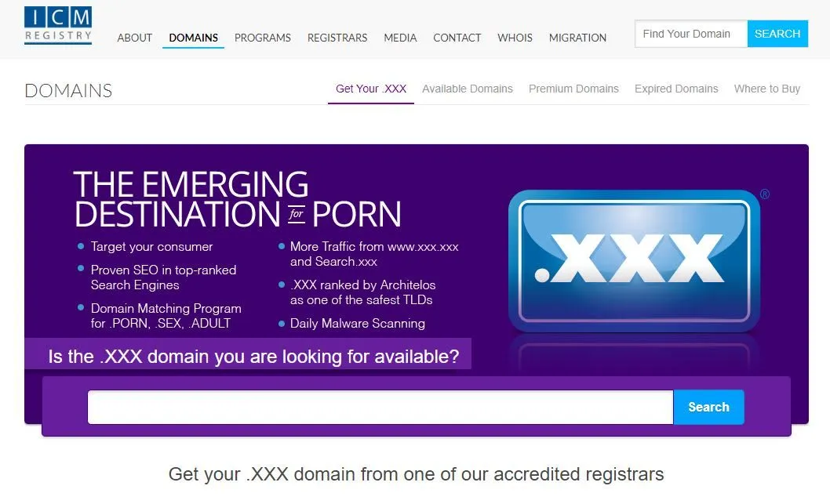Open the Contact page
This screenshot has height=504, width=830.
click(457, 38)
